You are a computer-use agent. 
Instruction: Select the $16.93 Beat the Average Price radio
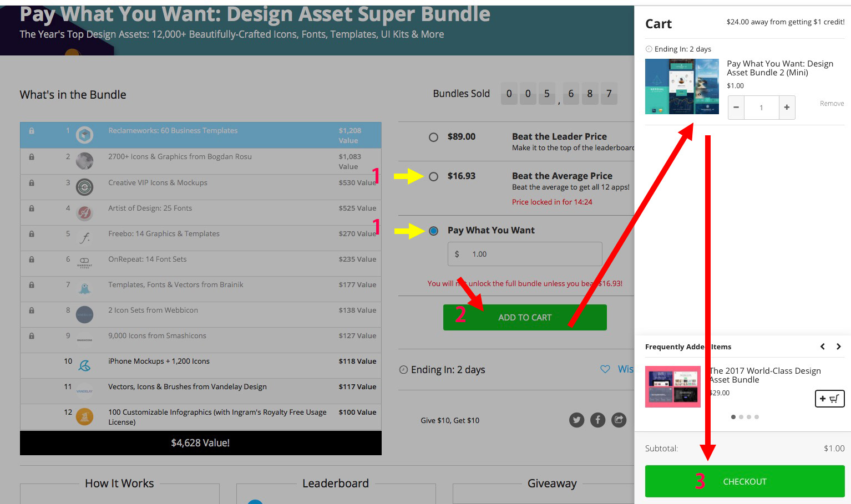point(433,176)
